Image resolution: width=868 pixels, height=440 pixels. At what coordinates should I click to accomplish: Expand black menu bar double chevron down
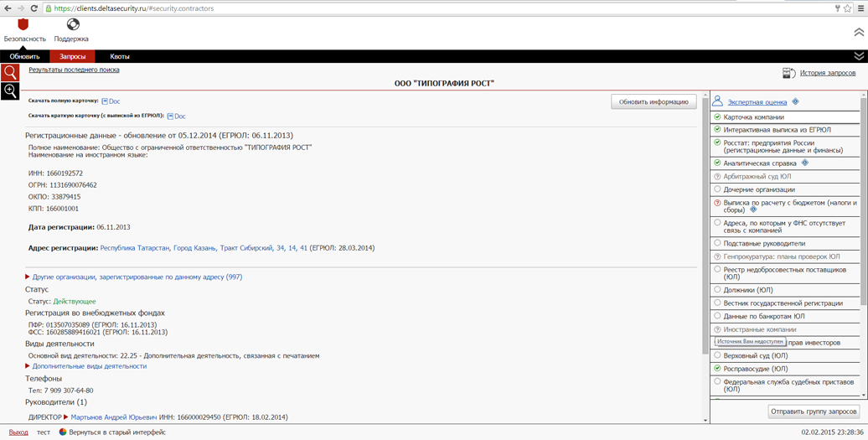pos(859,56)
